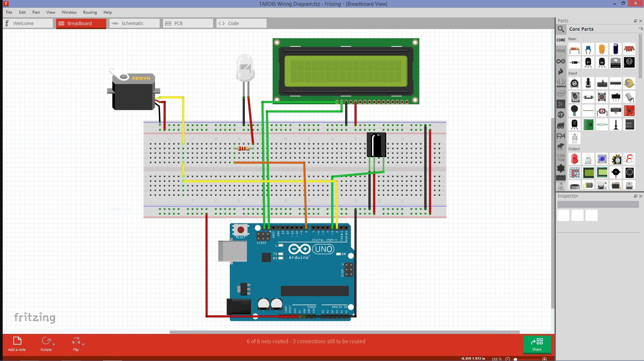Click the horizontal canvas scrollbar
The height and width of the screenshot is (361, 644).
(x=344, y=332)
